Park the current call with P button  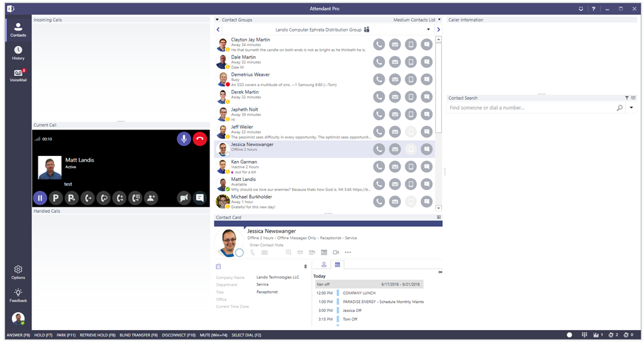(x=56, y=198)
